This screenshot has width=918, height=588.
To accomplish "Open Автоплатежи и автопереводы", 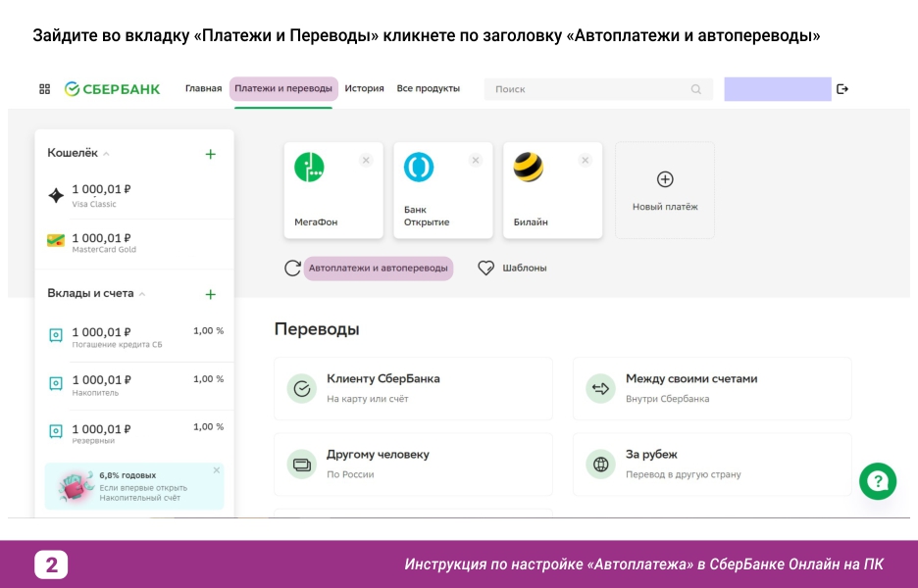I will [379, 269].
